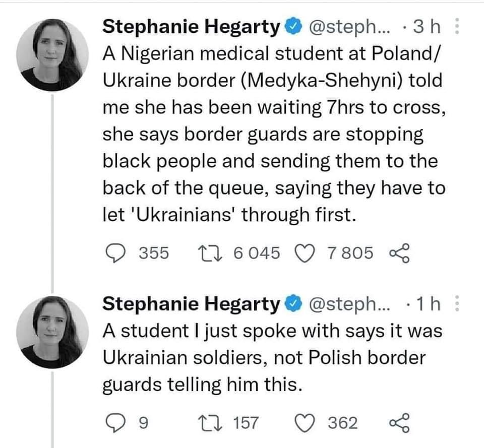
Task: Open the three-dot menu on the second tweet
Action: coord(457,303)
